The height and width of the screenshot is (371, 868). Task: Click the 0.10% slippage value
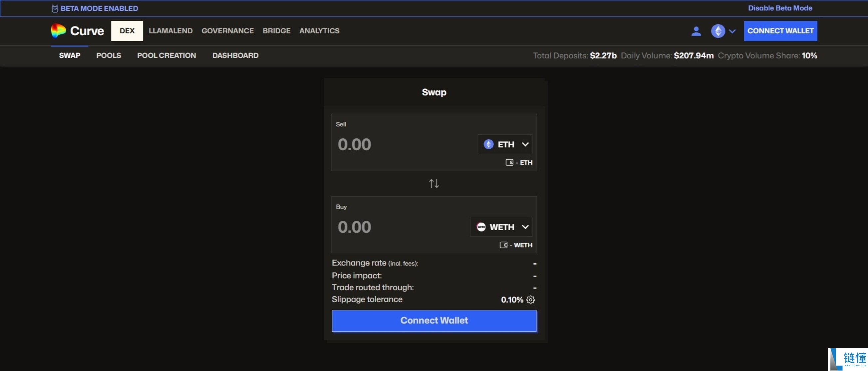(512, 299)
